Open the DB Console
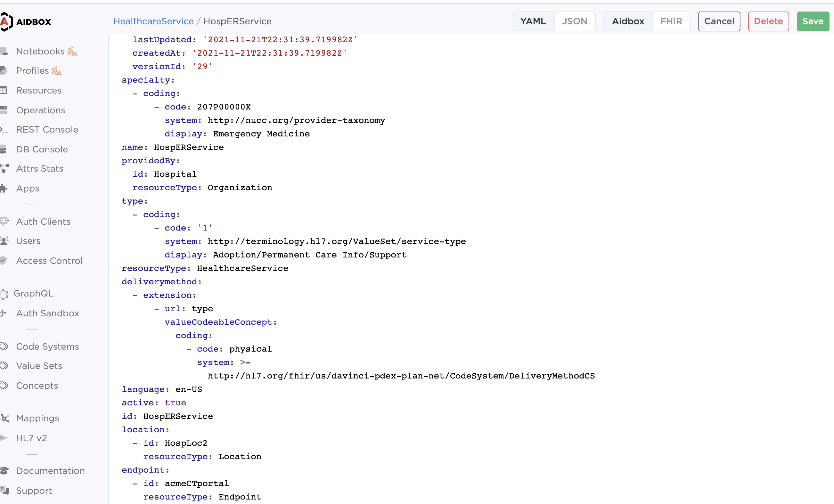The height and width of the screenshot is (504, 834). point(42,149)
